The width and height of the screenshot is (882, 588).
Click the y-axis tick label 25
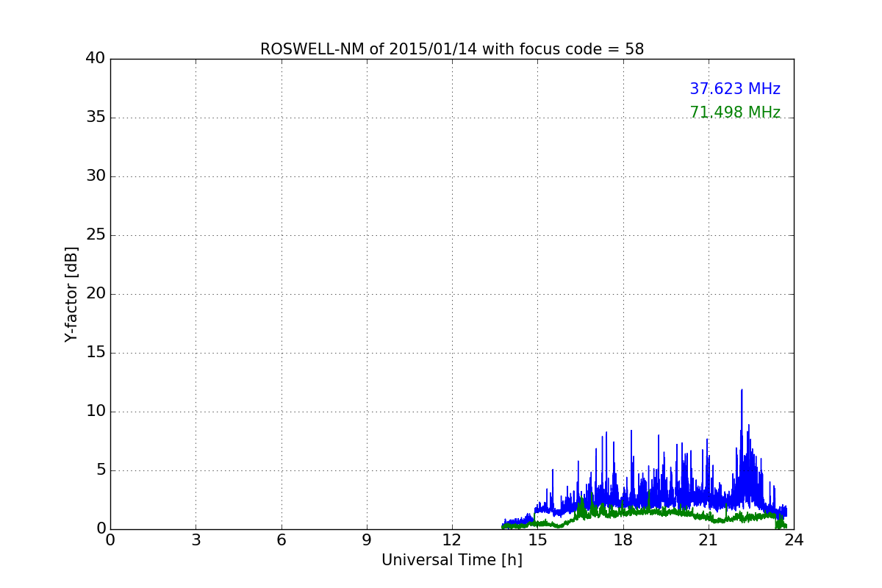(96, 235)
